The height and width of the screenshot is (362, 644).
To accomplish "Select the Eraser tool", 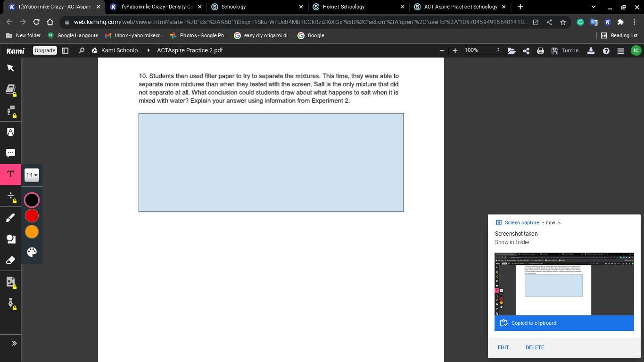I will pyautogui.click(x=11, y=260).
